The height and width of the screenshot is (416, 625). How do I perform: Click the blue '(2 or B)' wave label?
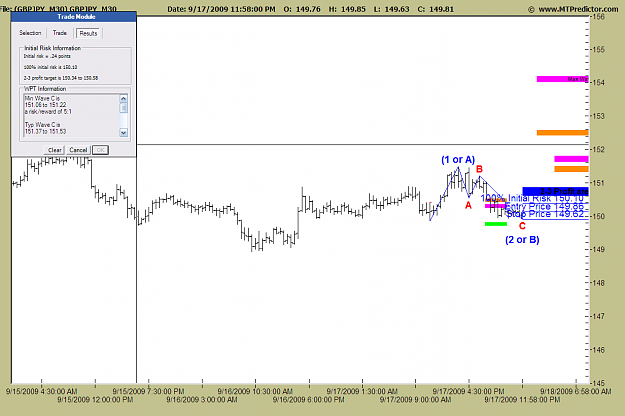click(522, 240)
